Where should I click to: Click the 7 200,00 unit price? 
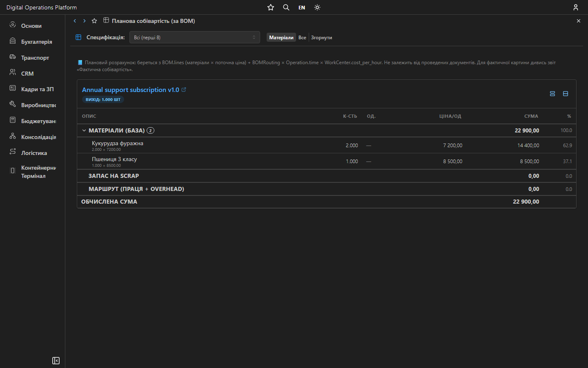pyautogui.click(x=452, y=145)
